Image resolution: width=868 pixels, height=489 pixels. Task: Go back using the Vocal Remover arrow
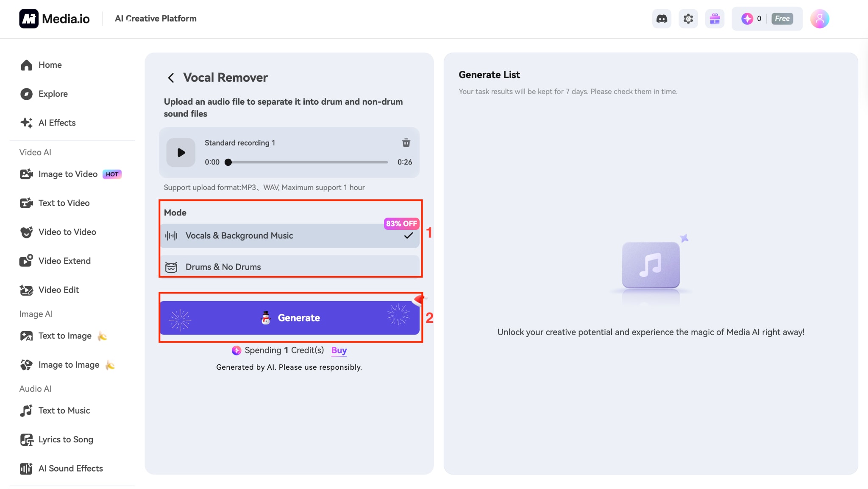[x=171, y=78]
